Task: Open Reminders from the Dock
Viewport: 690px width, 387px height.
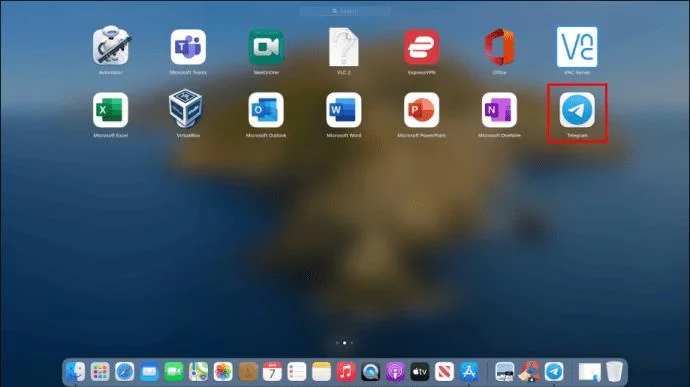Action: [297, 372]
